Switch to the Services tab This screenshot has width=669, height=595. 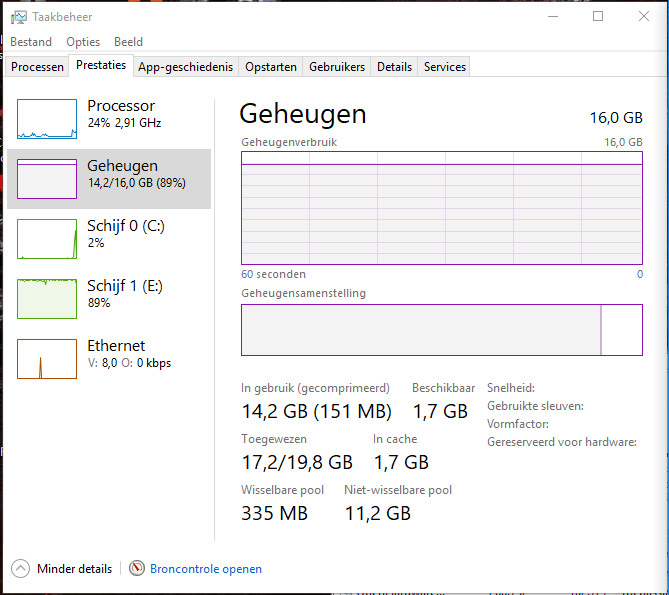pyautogui.click(x=445, y=67)
